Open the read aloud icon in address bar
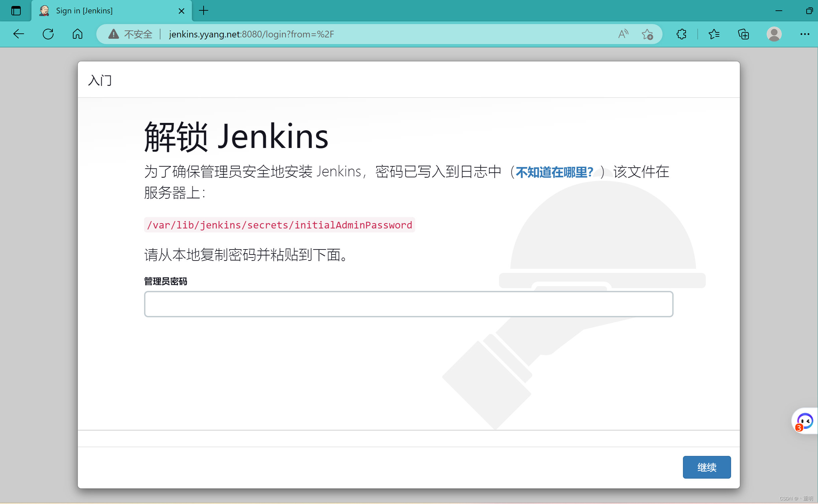 coord(623,34)
